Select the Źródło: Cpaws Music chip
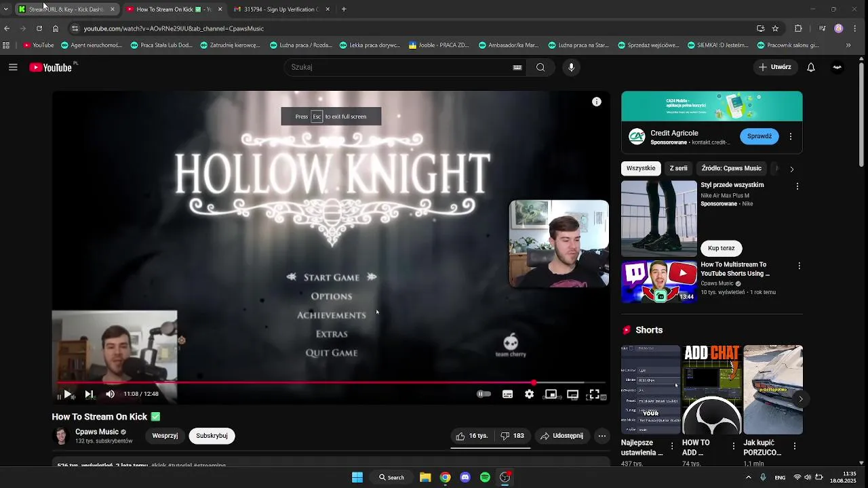Screen dimensions: 868x488 pos(732,168)
